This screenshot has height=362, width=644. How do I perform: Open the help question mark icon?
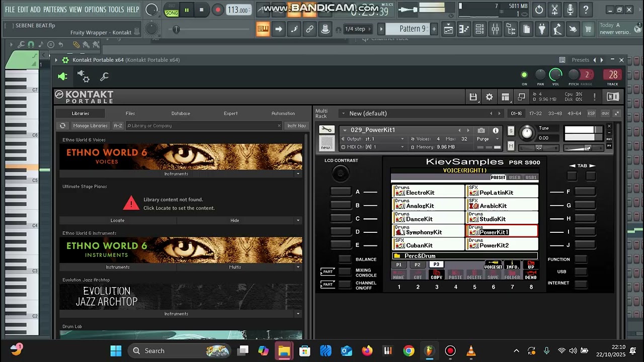(586, 10)
